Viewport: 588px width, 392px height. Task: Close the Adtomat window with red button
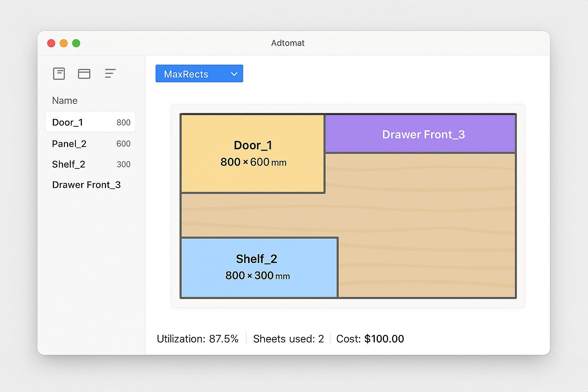51,43
